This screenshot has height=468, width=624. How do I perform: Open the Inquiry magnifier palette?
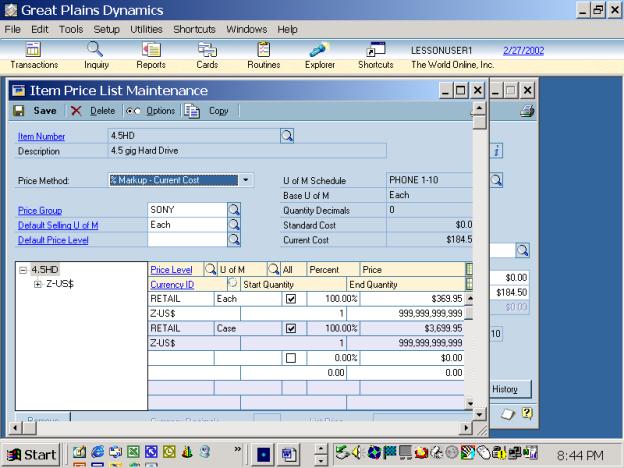[x=96, y=56]
